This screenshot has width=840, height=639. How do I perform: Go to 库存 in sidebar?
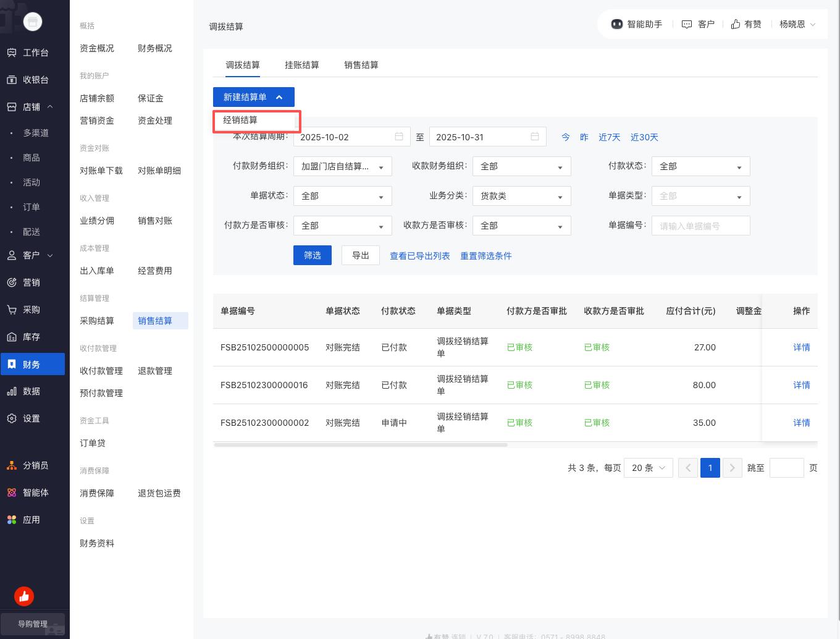[12, 337]
